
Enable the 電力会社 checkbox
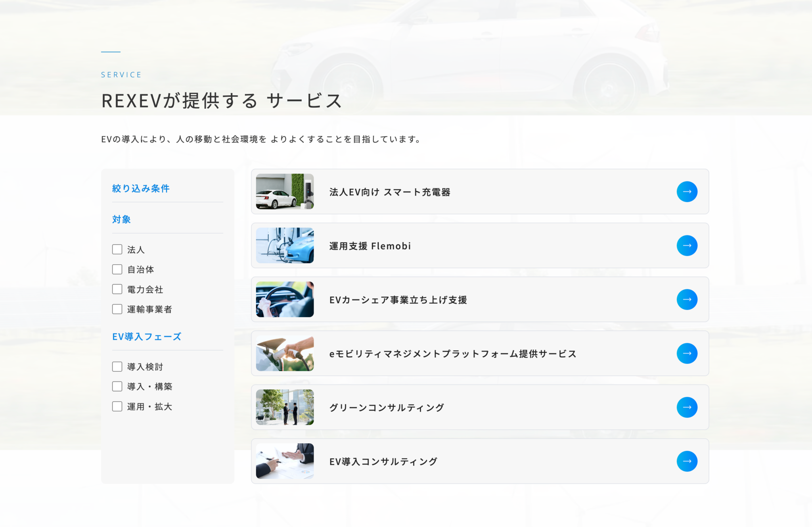117,289
